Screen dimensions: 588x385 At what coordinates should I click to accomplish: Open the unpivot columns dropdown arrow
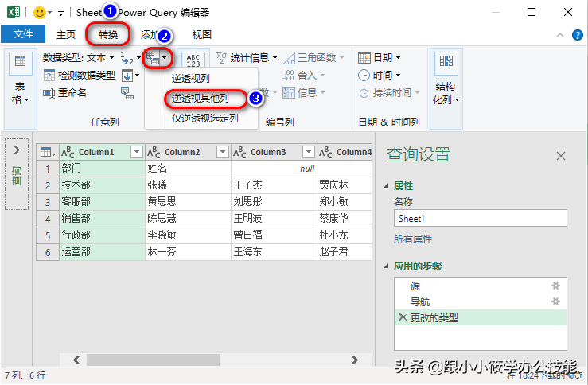164,58
